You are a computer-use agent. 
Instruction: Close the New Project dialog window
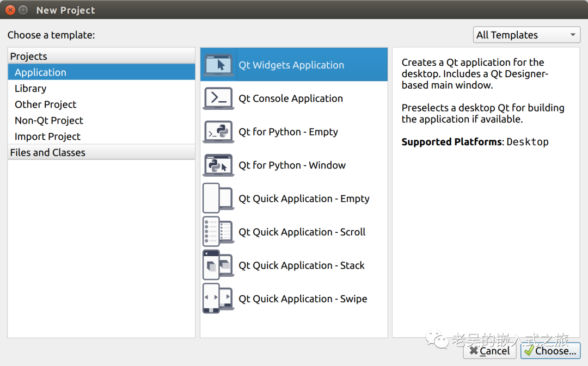click(x=10, y=10)
